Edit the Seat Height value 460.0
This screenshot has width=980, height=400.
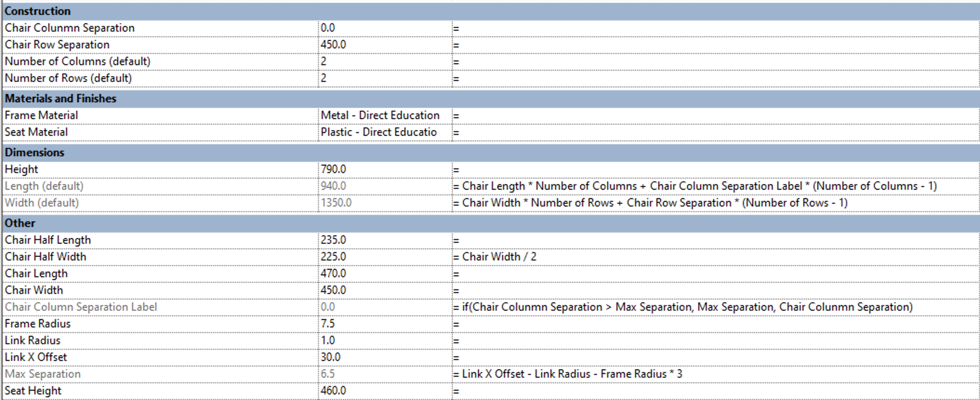(385, 391)
